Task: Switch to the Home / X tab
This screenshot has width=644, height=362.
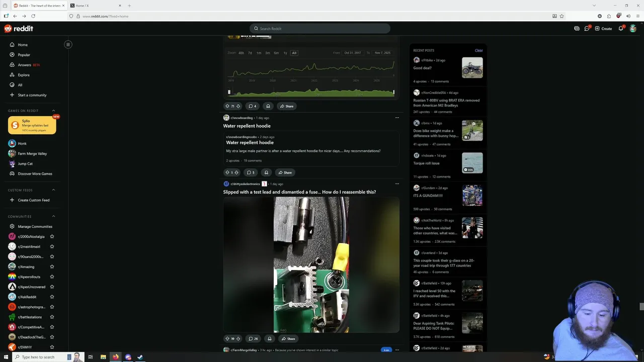Action: click(x=96, y=6)
